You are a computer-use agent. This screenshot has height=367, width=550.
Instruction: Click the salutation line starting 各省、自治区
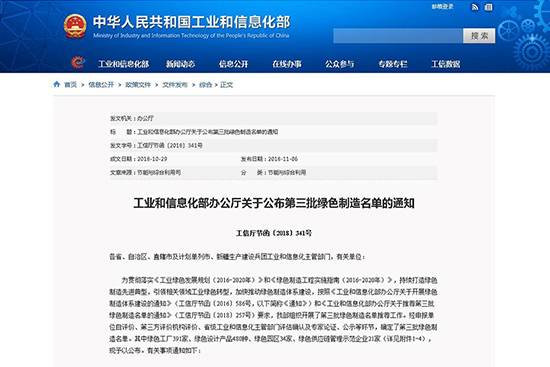coord(237,257)
